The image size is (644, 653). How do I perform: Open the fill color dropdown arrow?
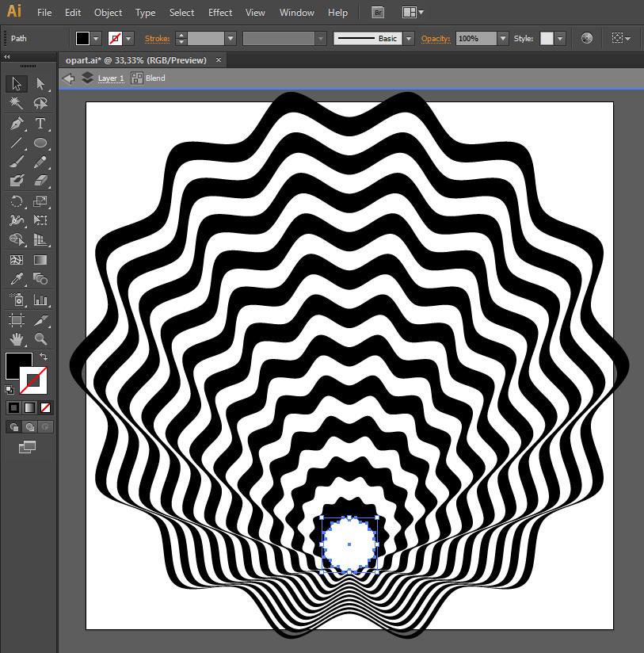[97, 38]
